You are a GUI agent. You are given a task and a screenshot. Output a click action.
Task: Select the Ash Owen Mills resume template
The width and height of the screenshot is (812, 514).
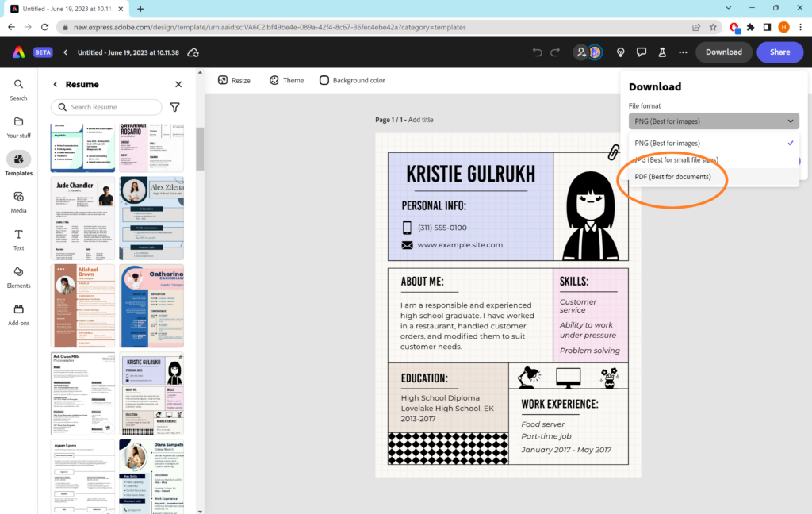[82, 393]
